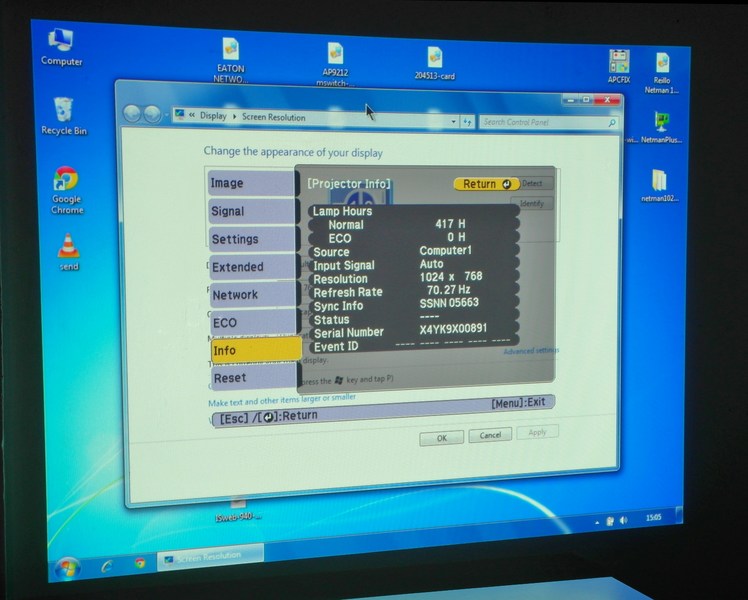Click the Sync Info value SSNN 05663
Screen dimensions: 748x600
pos(449,303)
